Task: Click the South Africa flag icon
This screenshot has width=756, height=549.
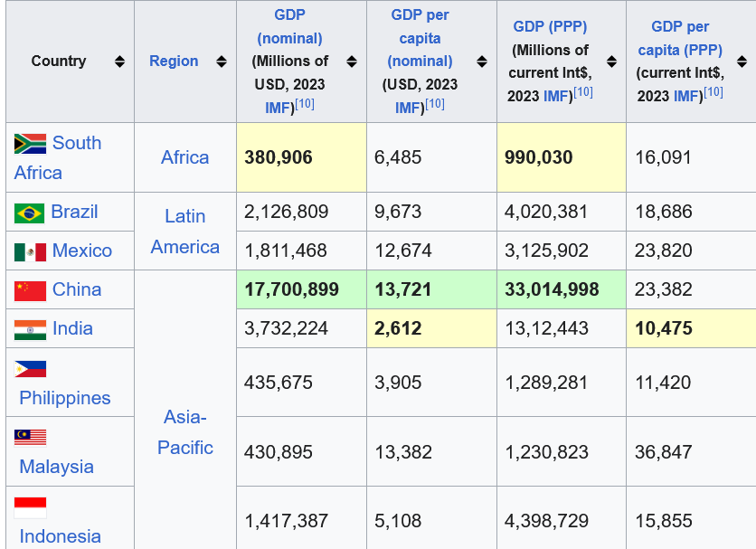Action: tap(30, 143)
